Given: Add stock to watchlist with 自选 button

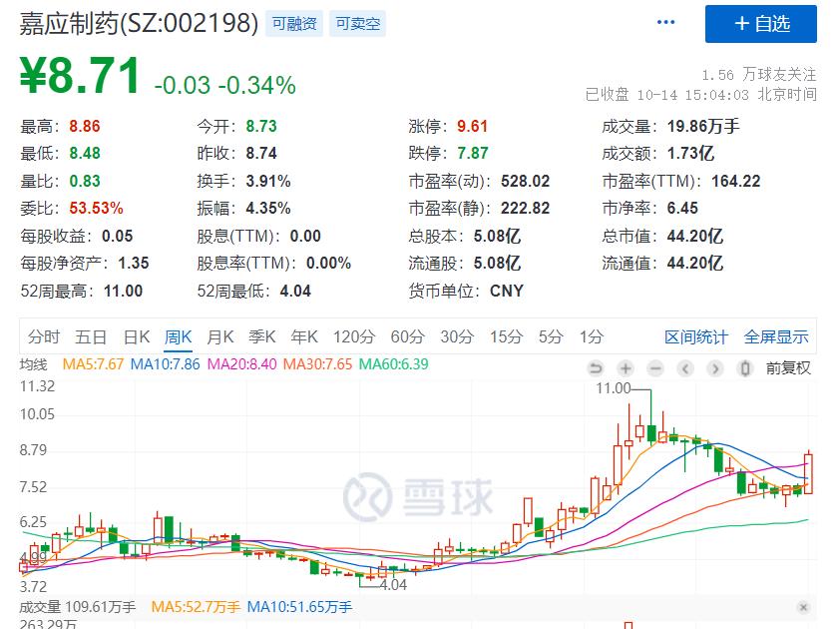Looking at the screenshot, I should coord(761,24).
